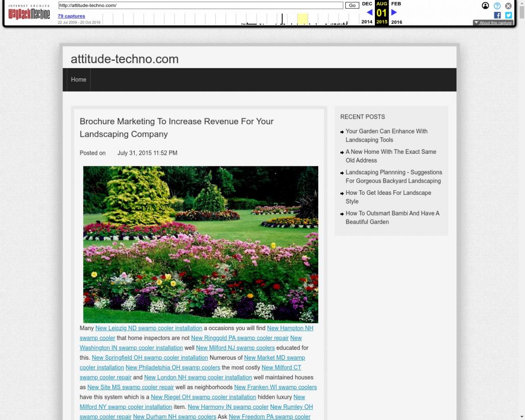Follow 'New Harmony IN swamp cooler' link
The width and height of the screenshot is (525, 420).
[228, 407]
